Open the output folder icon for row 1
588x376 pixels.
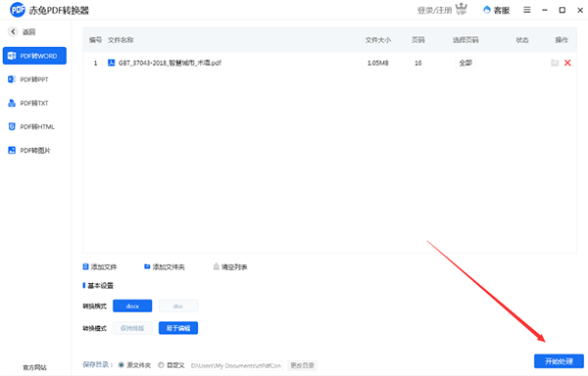(x=555, y=63)
